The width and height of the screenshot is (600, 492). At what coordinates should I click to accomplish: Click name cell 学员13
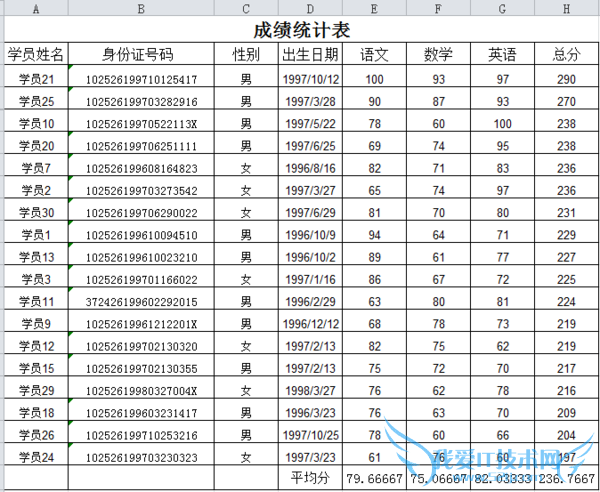tap(36, 254)
